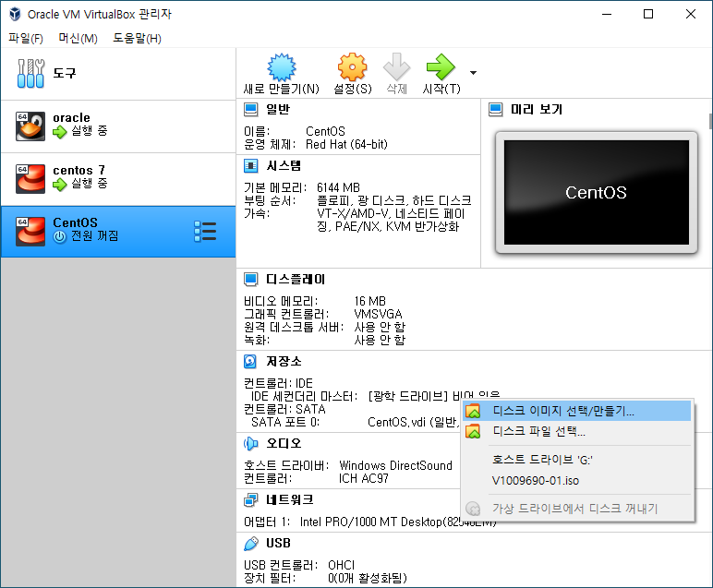
Task: Click the disk file select menu icon
Action: tap(473, 431)
